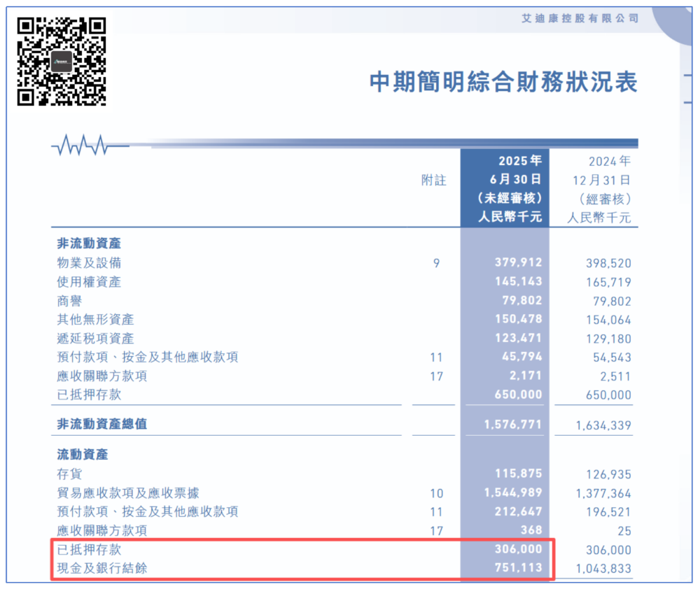Click the small logo inside the QR code
Screen dimensions: 700x589
(x=62, y=61)
